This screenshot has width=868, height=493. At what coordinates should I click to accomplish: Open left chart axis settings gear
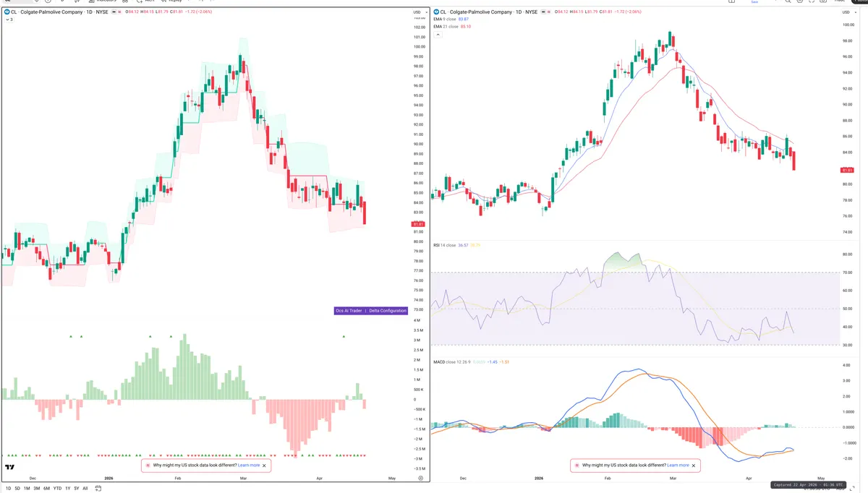click(x=420, y=479)
